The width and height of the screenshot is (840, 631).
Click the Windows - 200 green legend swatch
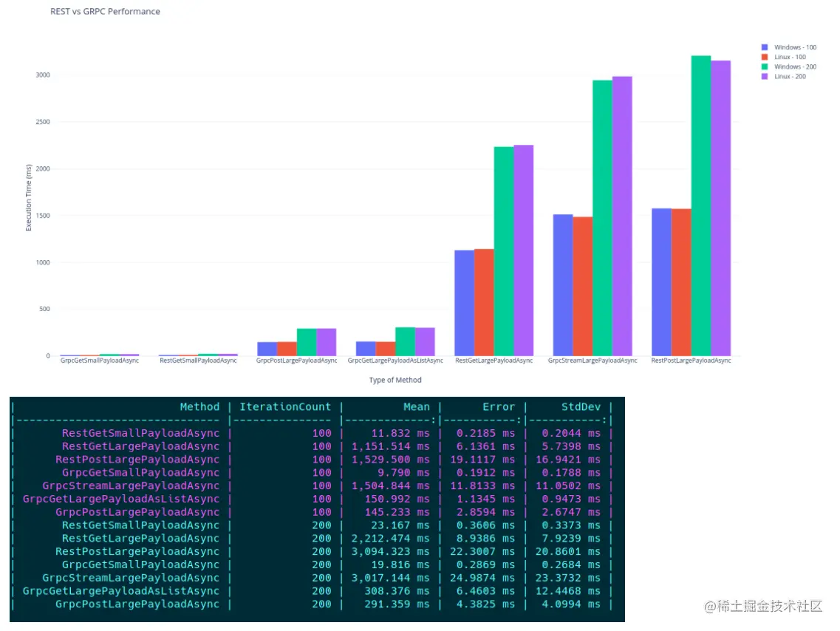(765, 66)
